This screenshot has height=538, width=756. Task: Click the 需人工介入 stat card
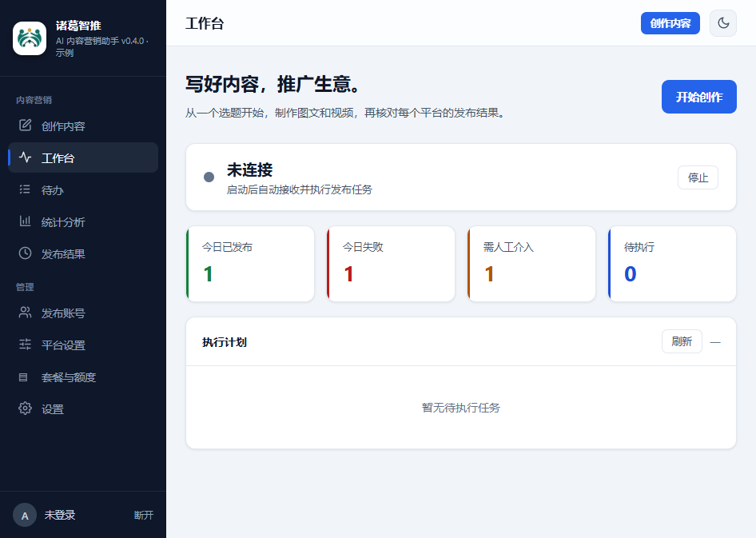click(531, 264)
